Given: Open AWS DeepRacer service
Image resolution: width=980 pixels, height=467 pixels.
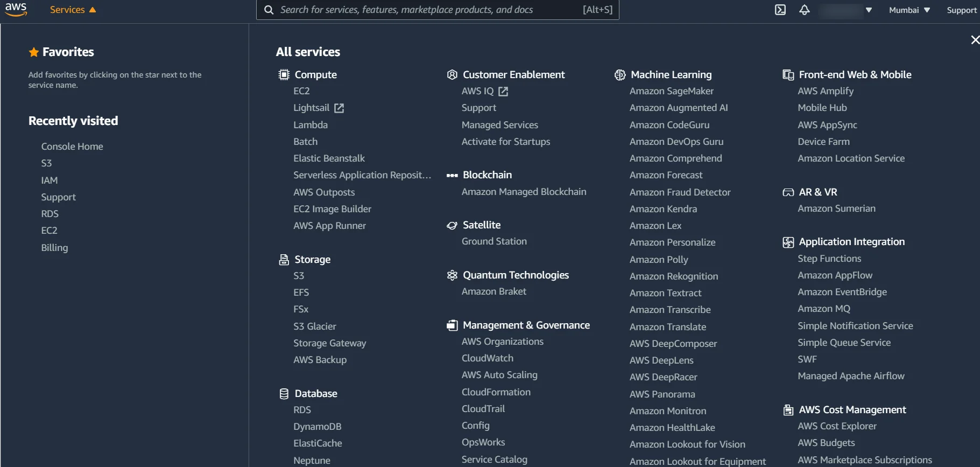Looking at the screenshot, I should 664,377.
